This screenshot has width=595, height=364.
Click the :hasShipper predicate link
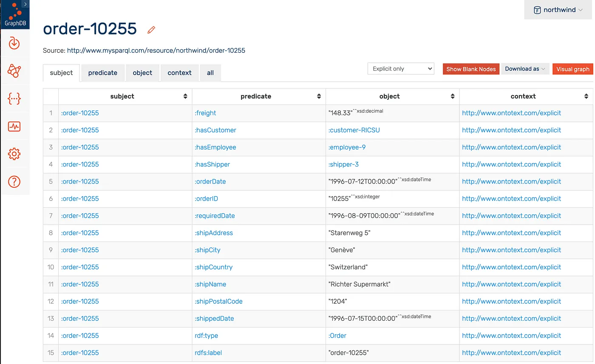click(x=212, y=164)
